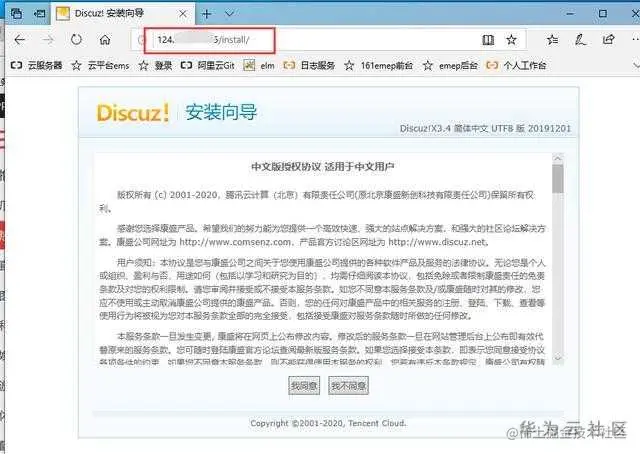Image resolution: width=640 pixels, height=454 pixels.
Task: Open the emep后台 bookmark
Action: pyautogui.click(x=450, y=65)
